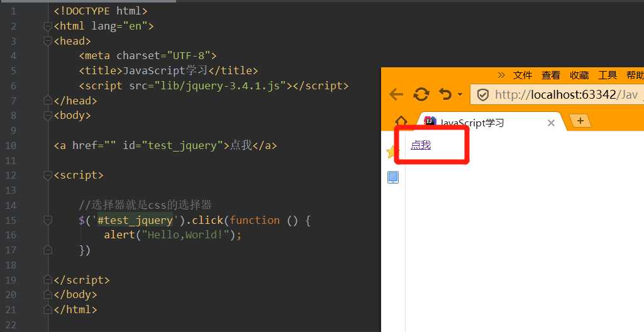This screenshot has height=332, width=644.
Task: Click the JavaScript学习 title text in the editor
Action: [x=165, y=70]
